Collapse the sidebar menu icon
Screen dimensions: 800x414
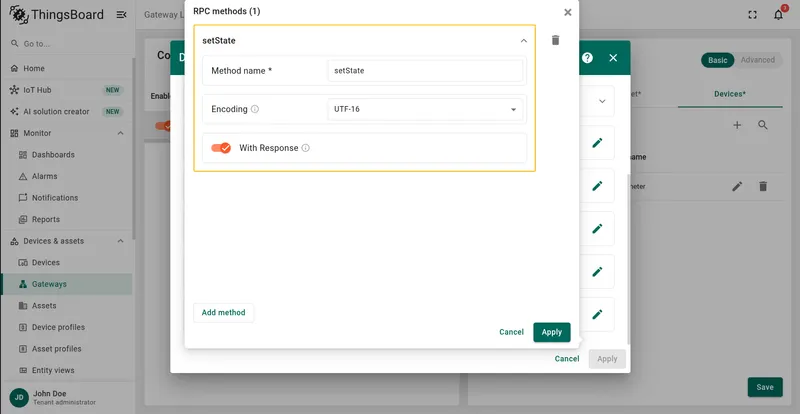(x=121, y=15)
